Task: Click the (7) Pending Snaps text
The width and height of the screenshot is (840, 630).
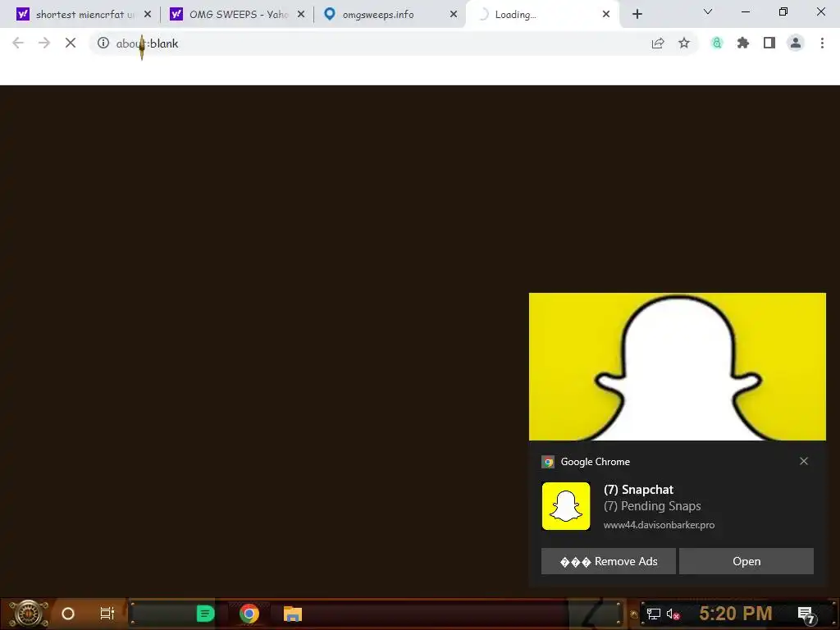Action: click(x=652, y=506)
